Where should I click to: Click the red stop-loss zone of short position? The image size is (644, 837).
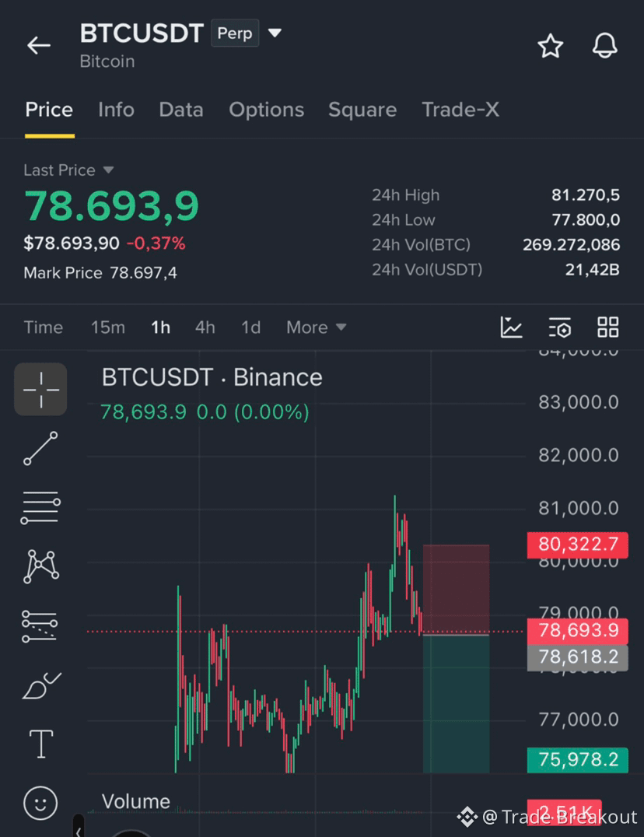click(x=457, y=590)
